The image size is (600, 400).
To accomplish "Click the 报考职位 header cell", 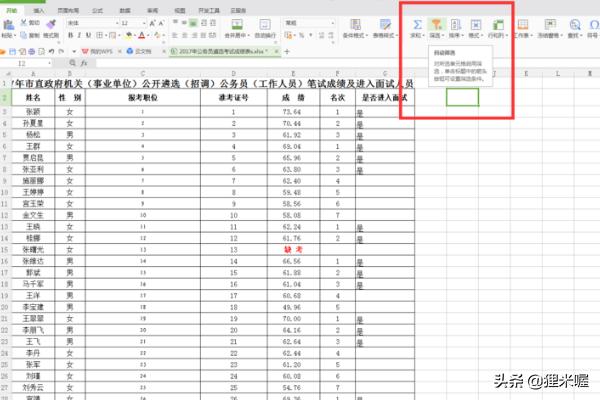I will [143, 98].
